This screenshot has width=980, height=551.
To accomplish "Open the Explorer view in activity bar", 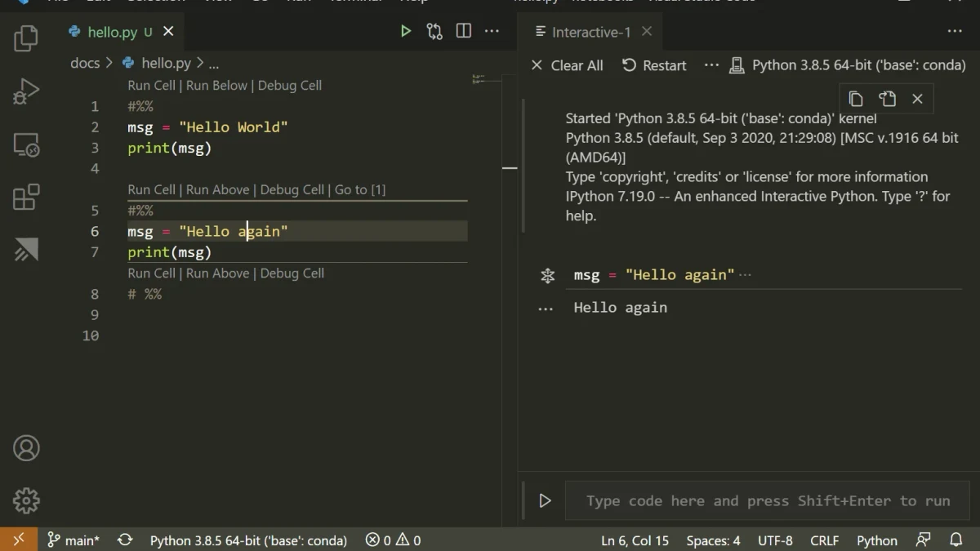I will (26, 38).
